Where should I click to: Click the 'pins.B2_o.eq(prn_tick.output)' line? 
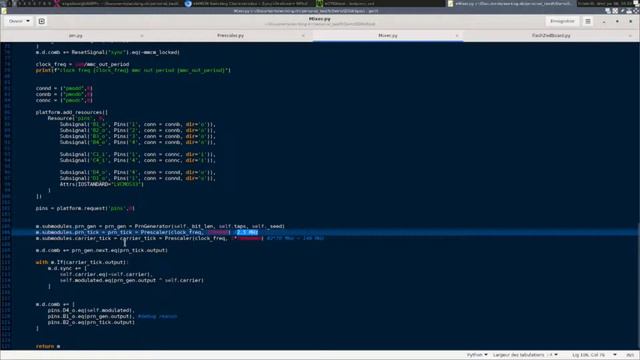(x=91, y=322)
